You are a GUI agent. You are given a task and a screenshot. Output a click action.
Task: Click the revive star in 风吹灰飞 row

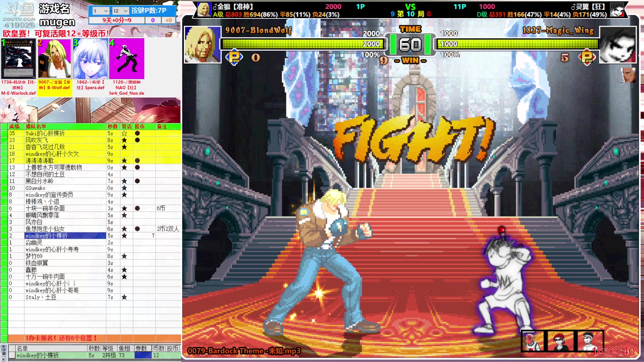[x=124, y=140]
